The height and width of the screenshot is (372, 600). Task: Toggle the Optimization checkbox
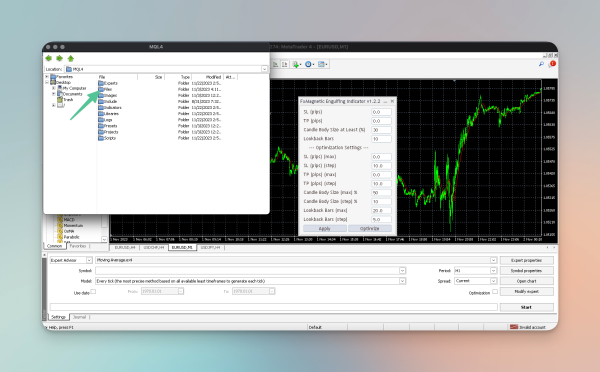[495, 292]
